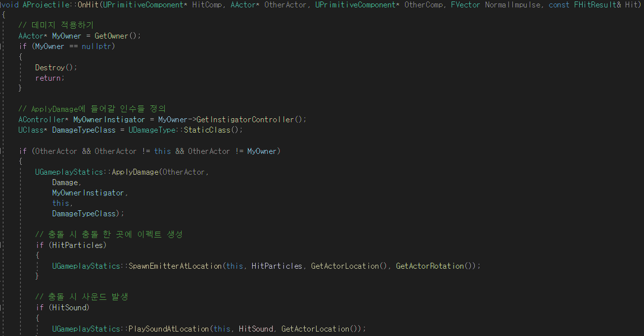This screenshot has height=336, width=644.
Task: Click the comment about 이펙트 생성
Action: click(109, 235)
